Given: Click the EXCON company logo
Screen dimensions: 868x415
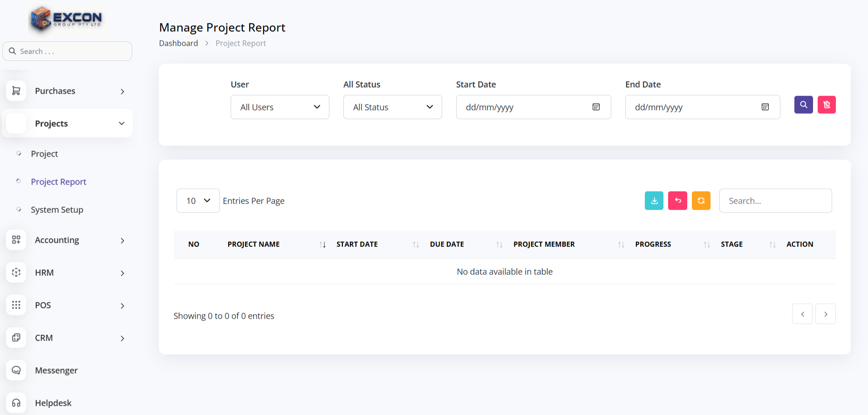Looking at the screenshot, I should (66, 19).
